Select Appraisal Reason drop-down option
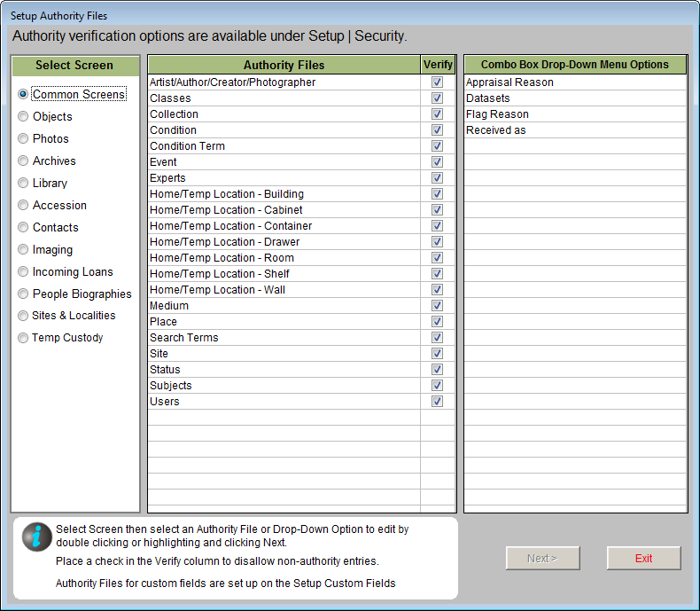The image size is (700, 611). [x=509, y=82]
